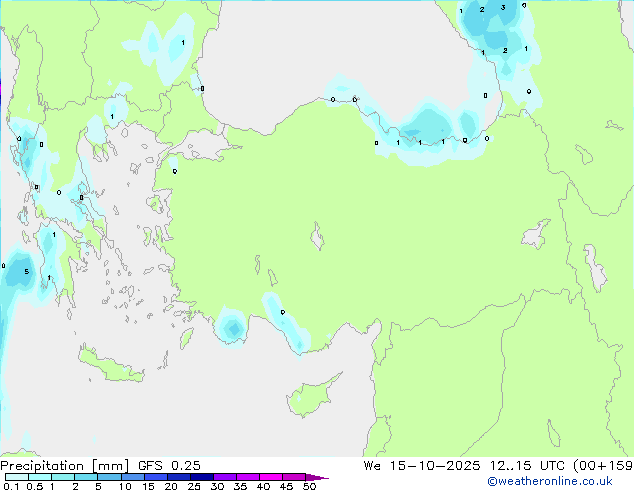Click the '(00+159' forecast offset text
The width and height of the screenshot is (634, 490).
pyautogui.click(x=603, y=466)
